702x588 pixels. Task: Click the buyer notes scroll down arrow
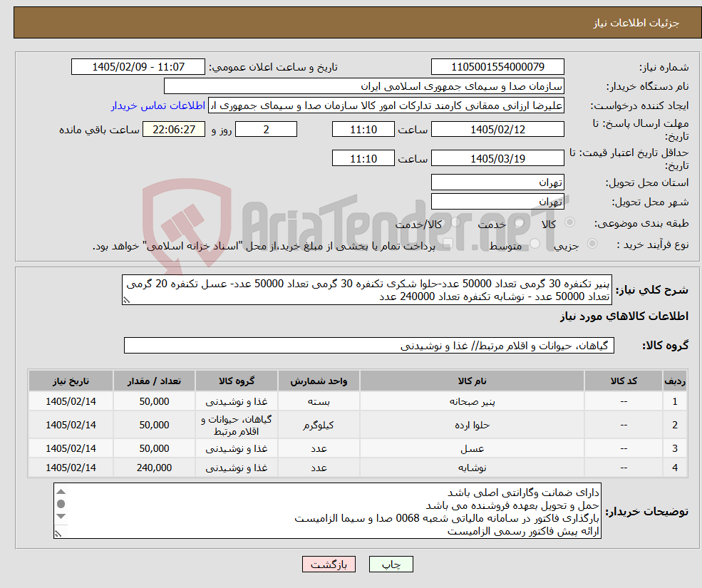[61, 516]
